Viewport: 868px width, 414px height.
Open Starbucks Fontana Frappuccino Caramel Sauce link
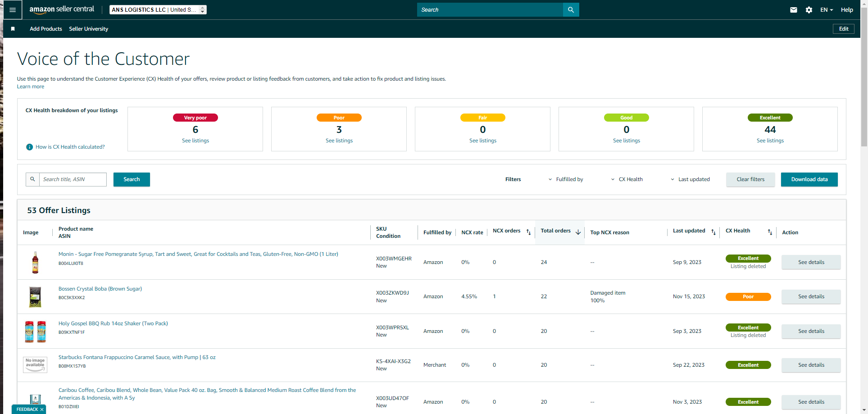click(137, 357)
